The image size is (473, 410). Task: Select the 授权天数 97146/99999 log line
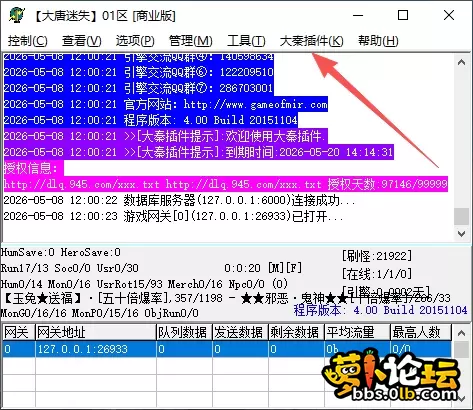(x=226, y=184)
